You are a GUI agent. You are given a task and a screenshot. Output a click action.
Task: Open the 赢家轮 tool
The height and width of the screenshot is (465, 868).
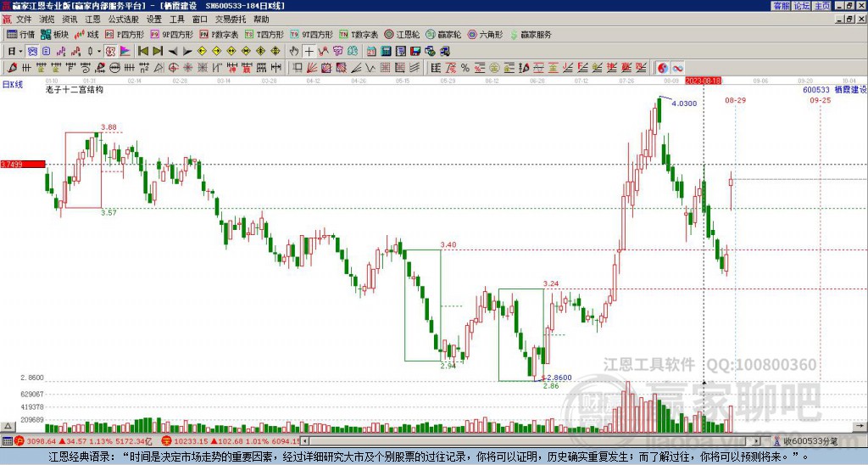click(x=443, y=34)
